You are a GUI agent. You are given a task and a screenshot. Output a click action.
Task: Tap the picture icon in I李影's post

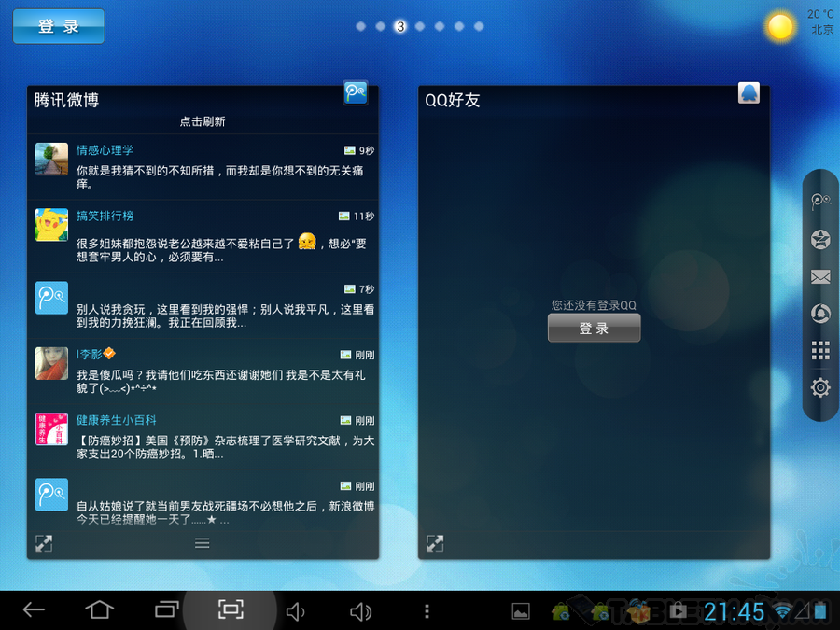pyautogui.click(x=346, y=355)
